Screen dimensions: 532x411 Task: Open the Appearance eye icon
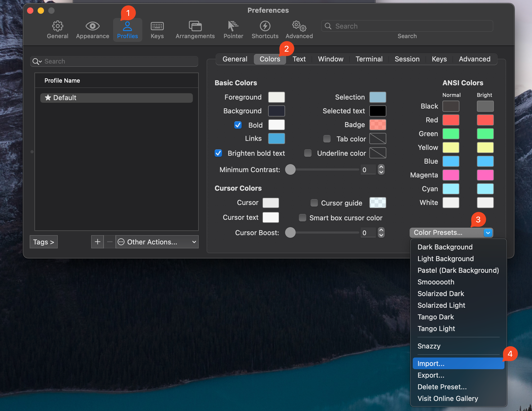click(92, 26)
